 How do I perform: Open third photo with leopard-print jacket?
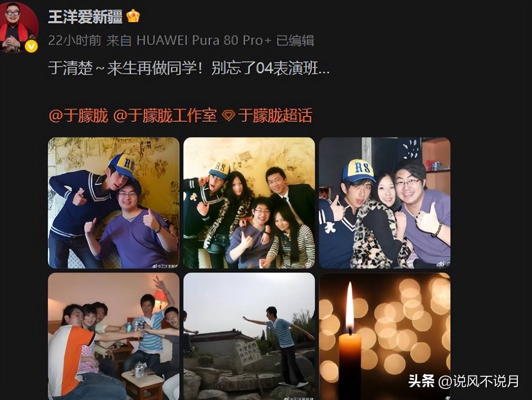tap(385, 203)
